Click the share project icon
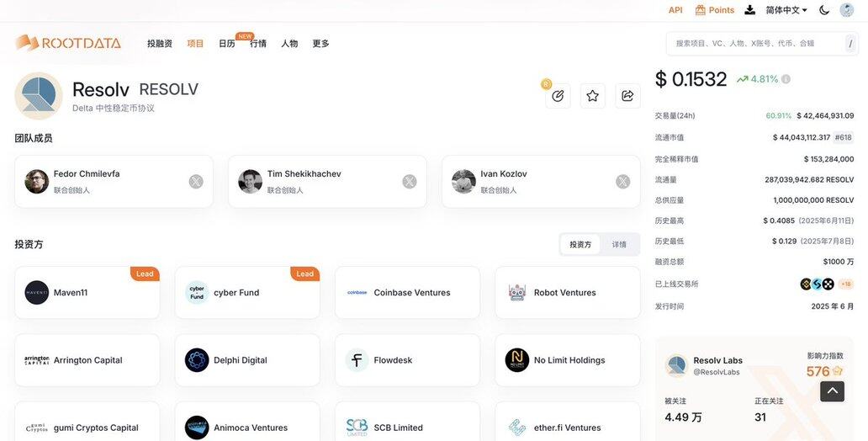868x441 pixels. 627,96
